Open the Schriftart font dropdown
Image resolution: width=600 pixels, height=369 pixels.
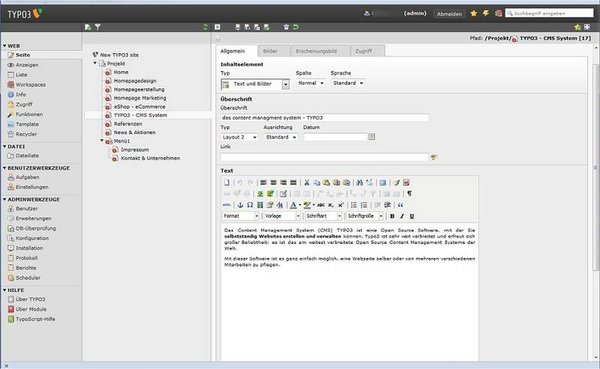[323, 216]
